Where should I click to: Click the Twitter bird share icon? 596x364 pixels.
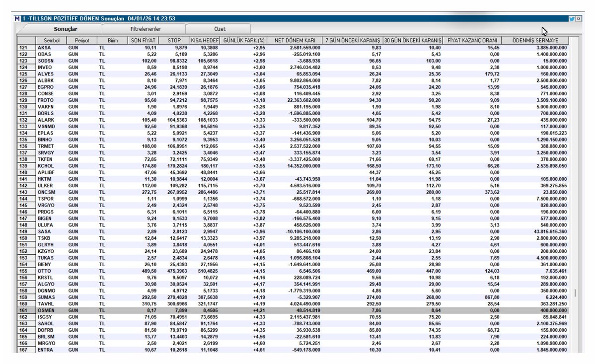(x=572, y=18)
